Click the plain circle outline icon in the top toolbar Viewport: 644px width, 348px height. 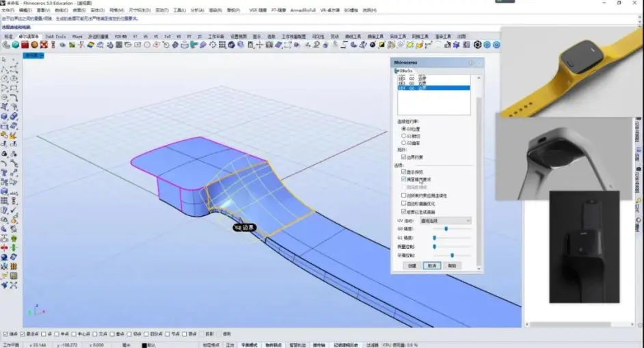(x=147, y=45)
